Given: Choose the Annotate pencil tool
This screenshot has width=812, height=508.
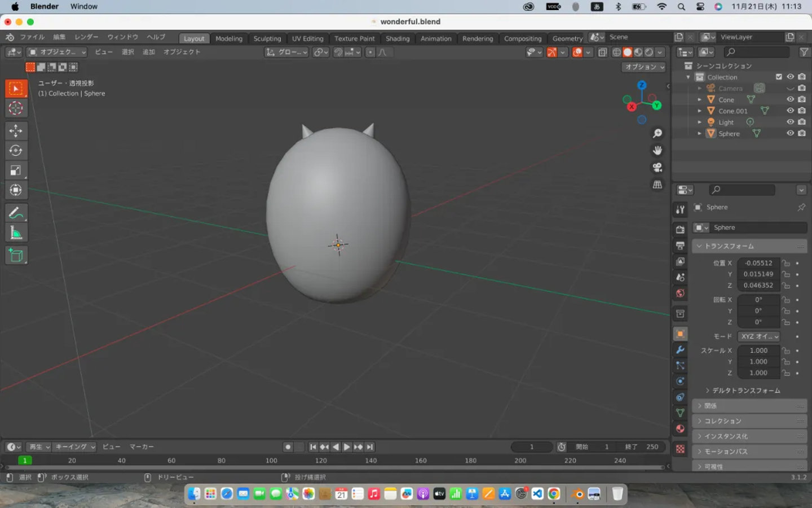Looking at the screenshot, I should point(16,213).
